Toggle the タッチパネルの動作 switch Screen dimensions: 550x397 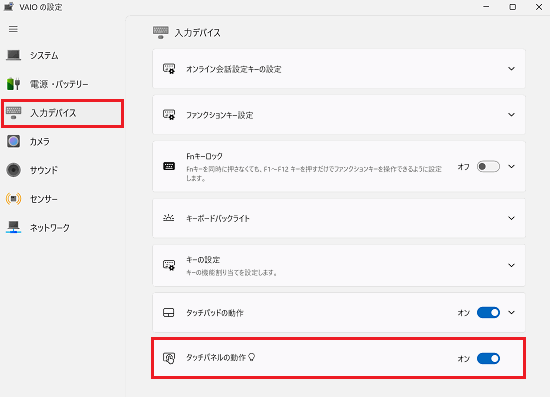pos(488,358)
